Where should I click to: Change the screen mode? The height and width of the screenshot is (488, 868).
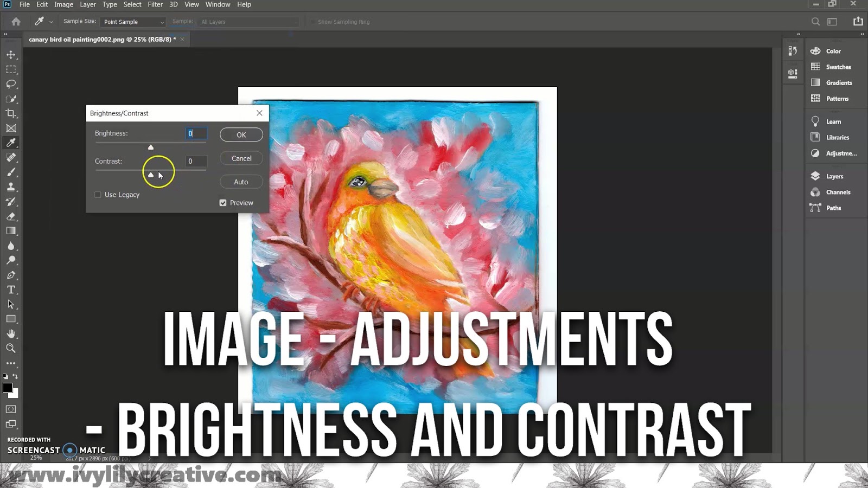11,424
